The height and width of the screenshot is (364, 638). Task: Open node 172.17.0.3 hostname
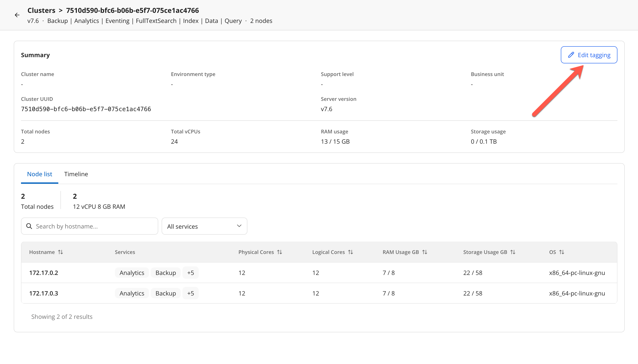coord(44,293)
